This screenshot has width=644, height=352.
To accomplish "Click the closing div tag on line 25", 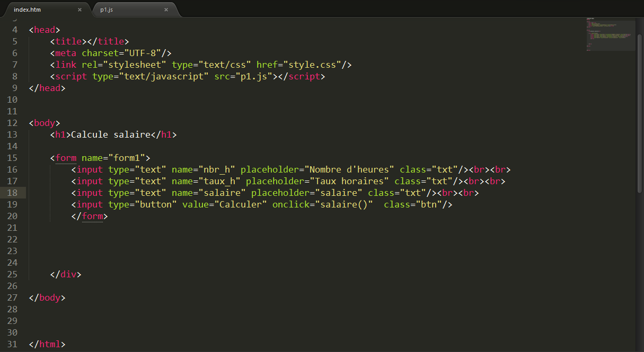I will (x=66, y=274).
